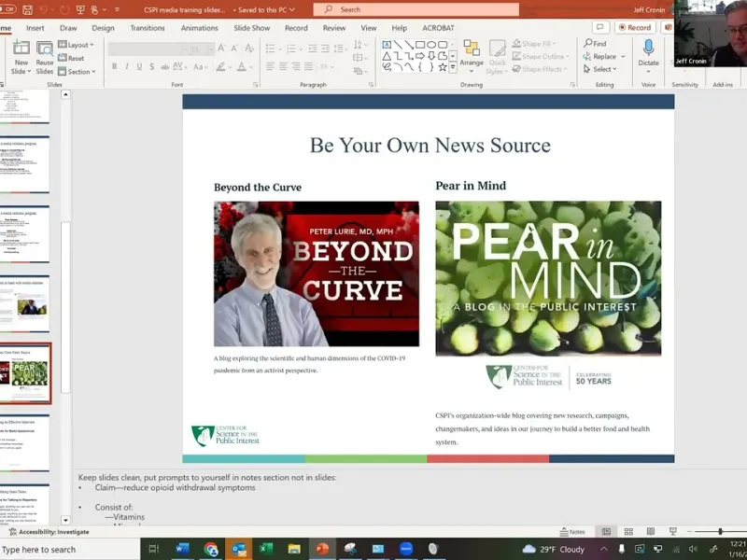Toggle text shadow
This screenshot has width=747, height=560.
click(151, 66)
